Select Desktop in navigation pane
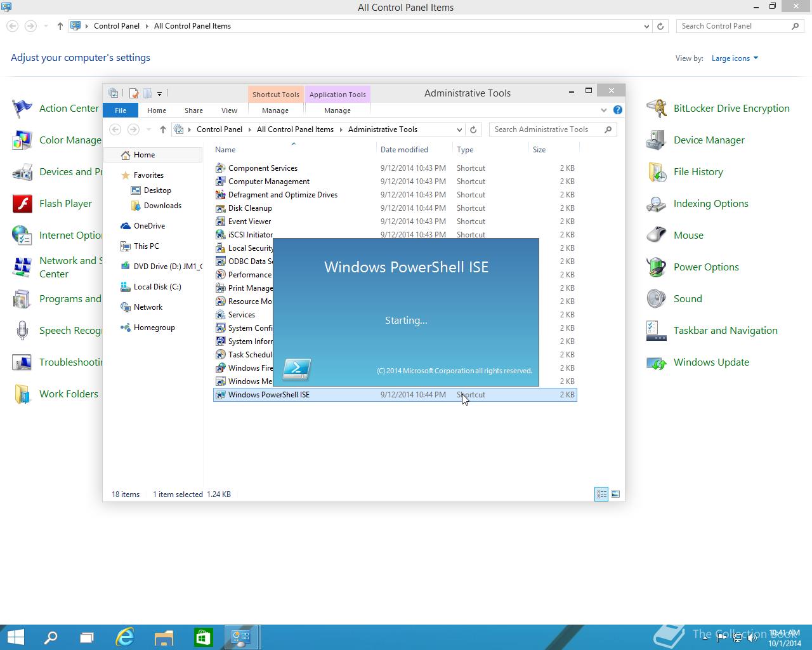The height and width of the screenshot is (650, 812). [x=157, y=190]
